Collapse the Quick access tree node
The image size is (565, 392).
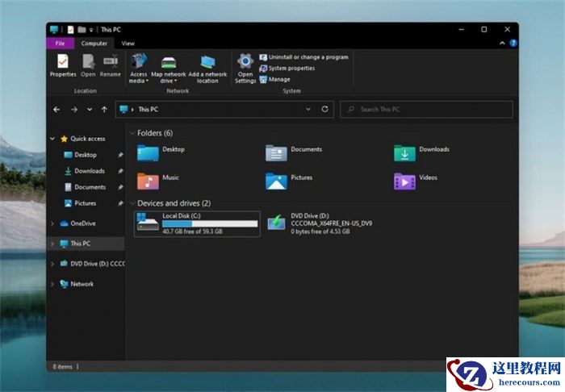click(52, 139)
